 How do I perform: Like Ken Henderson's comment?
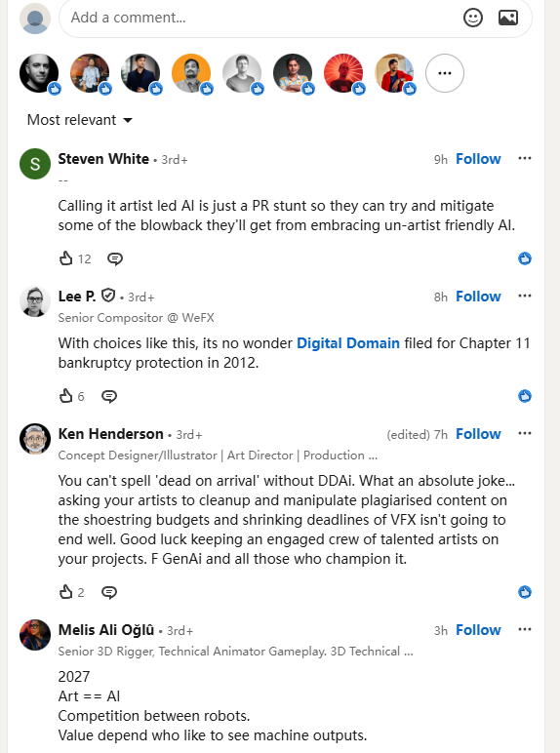point(65,592)
